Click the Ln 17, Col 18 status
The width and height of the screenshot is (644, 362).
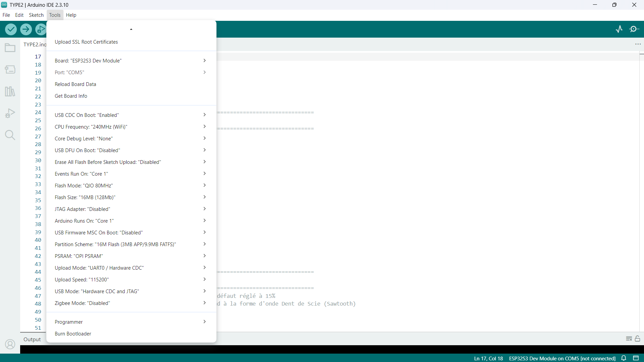(488, 358)
